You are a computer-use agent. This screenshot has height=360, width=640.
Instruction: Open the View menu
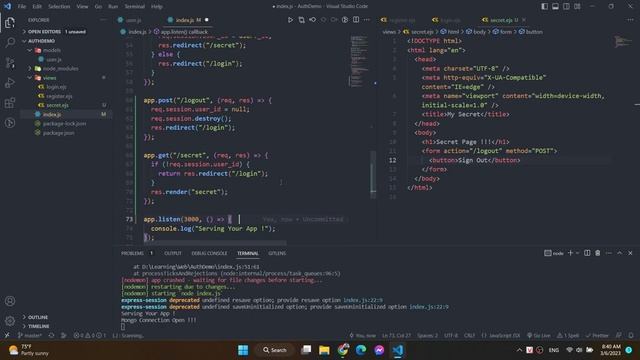point(82,7)
